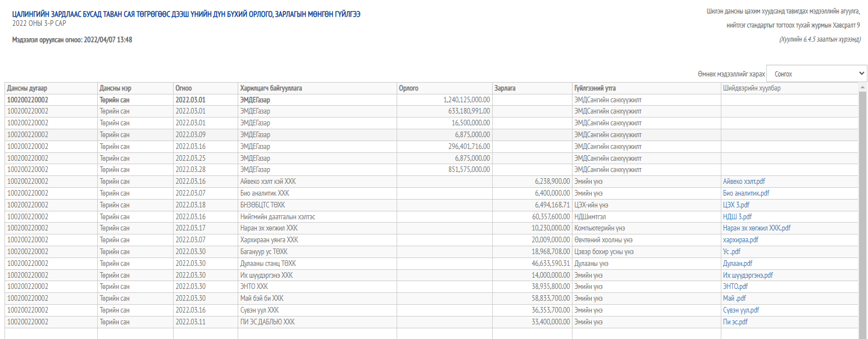Image resolution: width=868 pixels, height=339 pixels.
Task: Open the Сонгох previous-information dropdown
Action: point(816,74)
